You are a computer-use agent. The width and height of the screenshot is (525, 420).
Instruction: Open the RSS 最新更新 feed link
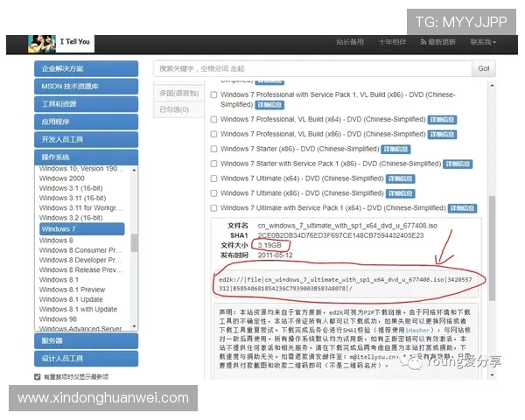[x=438, y=42]
